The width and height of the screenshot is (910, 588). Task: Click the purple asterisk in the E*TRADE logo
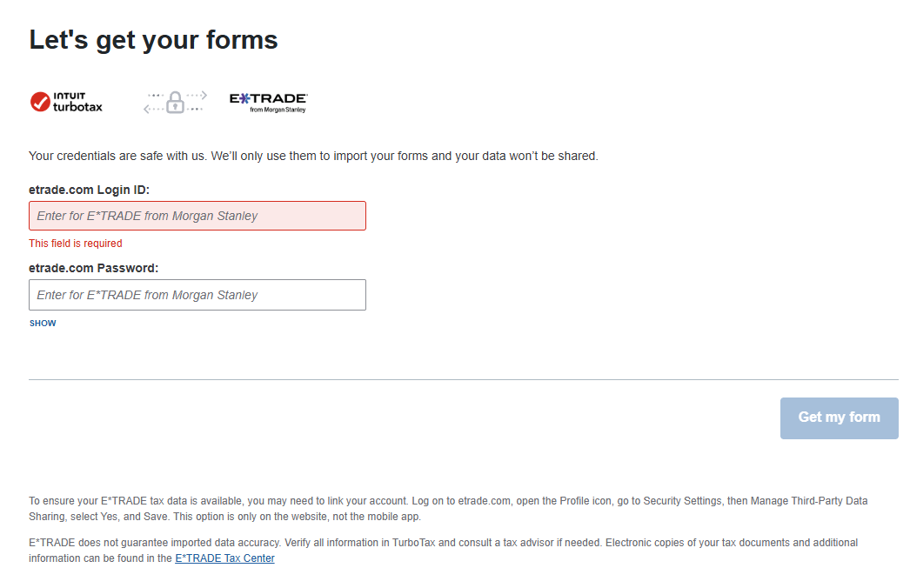245,99
